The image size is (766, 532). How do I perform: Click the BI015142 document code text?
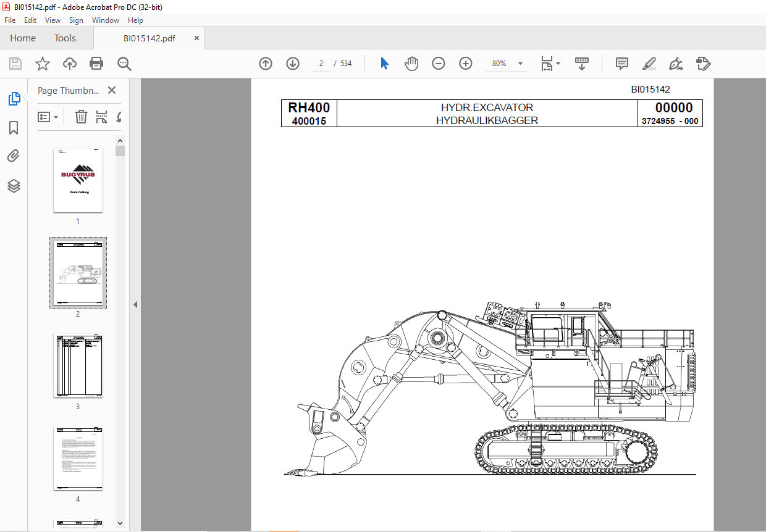tap(650, 89)
